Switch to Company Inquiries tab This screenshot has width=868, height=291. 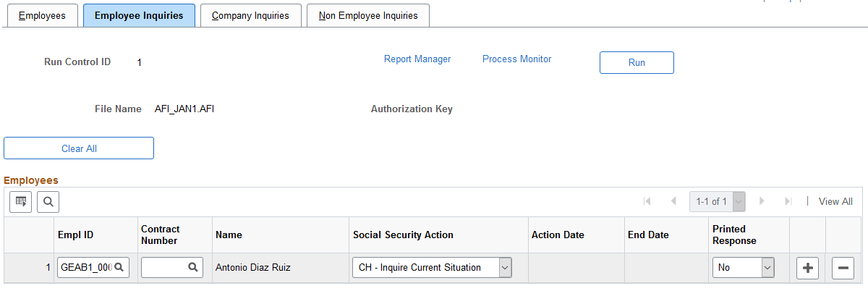click(250, 15)
